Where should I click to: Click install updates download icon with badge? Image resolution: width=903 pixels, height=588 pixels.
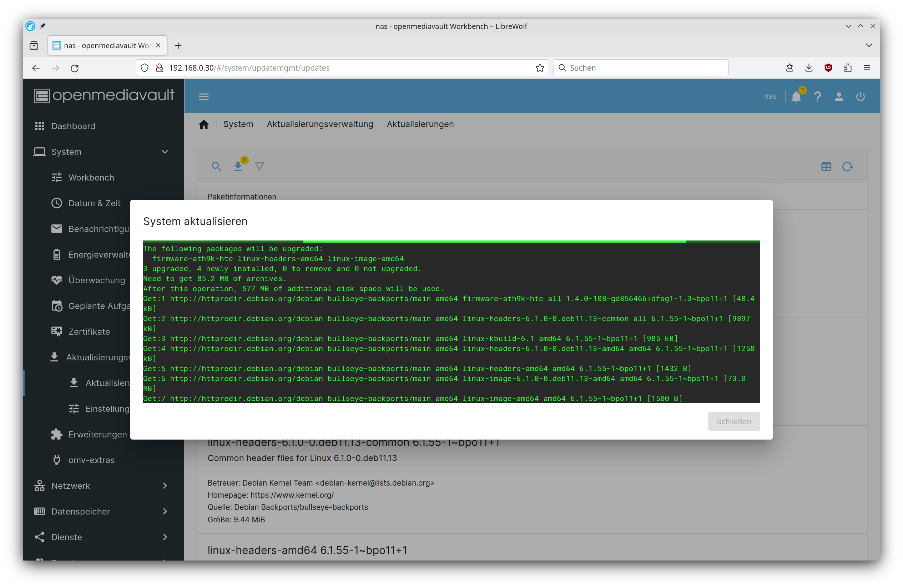239,166
